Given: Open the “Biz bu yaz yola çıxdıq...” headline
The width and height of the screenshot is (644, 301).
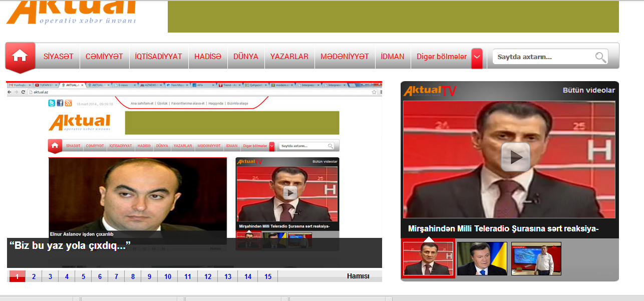Looking at the screenshot, I should tap(70, 245).
